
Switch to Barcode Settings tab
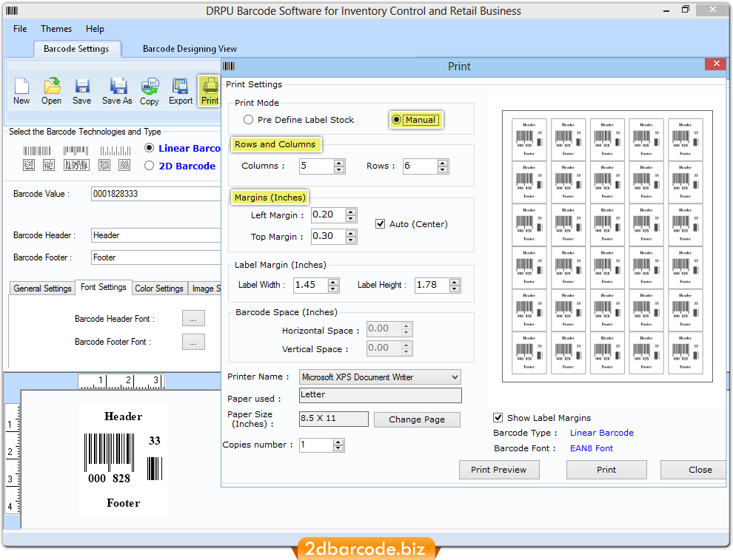pyautogui.click(x=76, y=49)
